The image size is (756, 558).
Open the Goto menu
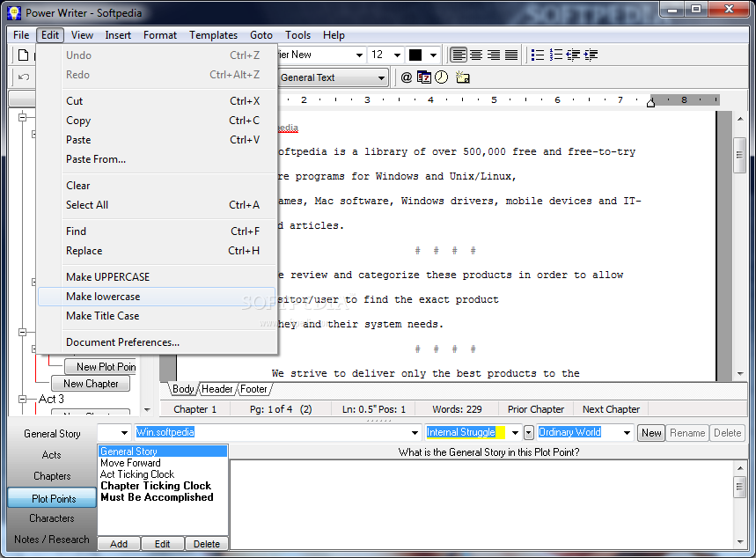tap(261, 35)
